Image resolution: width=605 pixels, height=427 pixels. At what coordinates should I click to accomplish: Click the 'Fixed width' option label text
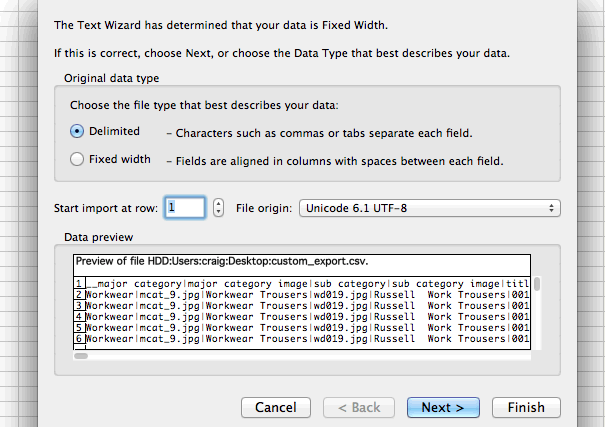point(120,159)
